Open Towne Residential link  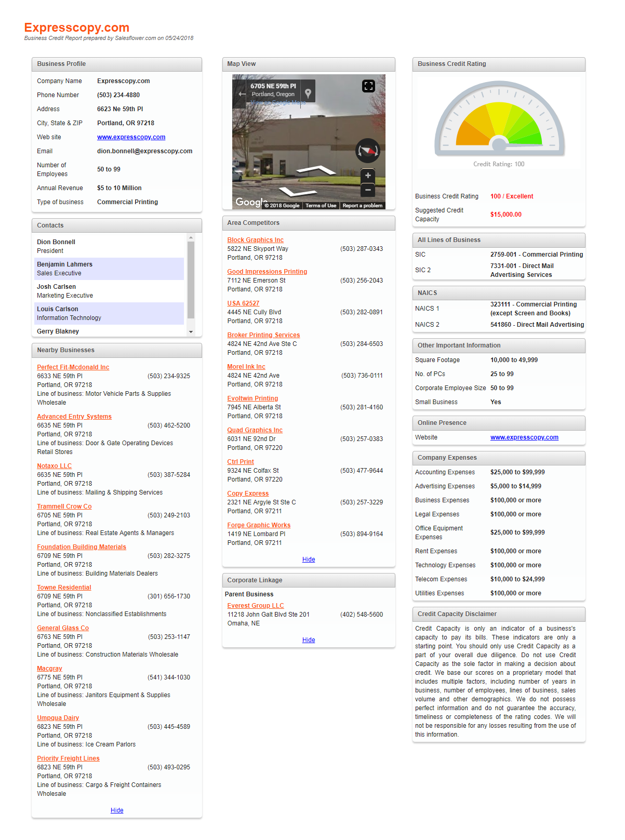click(64, 588)
